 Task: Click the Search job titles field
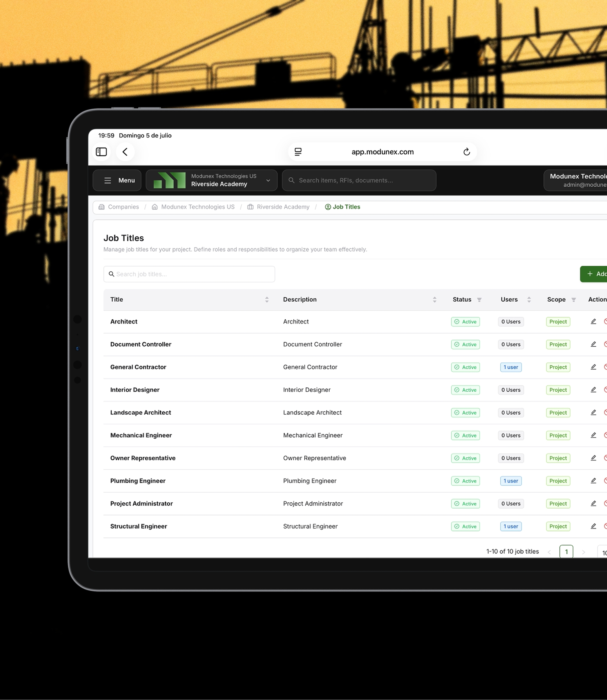pos(189,274)
